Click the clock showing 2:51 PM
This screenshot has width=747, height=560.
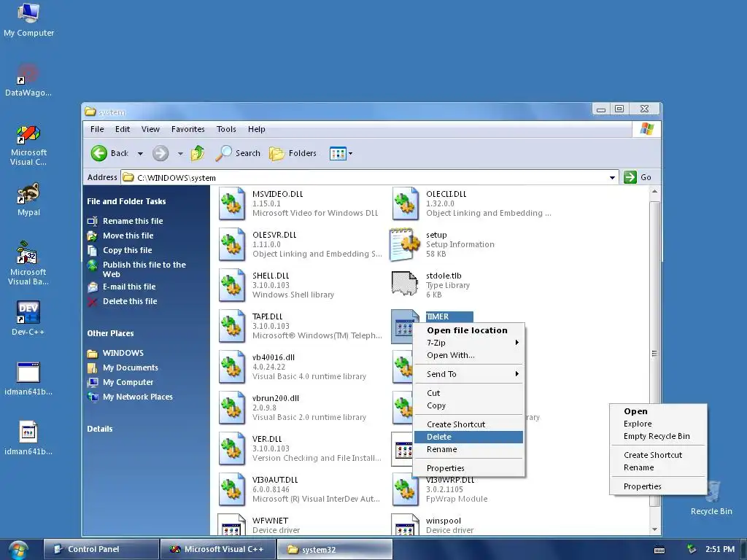[x=720, y=549]
